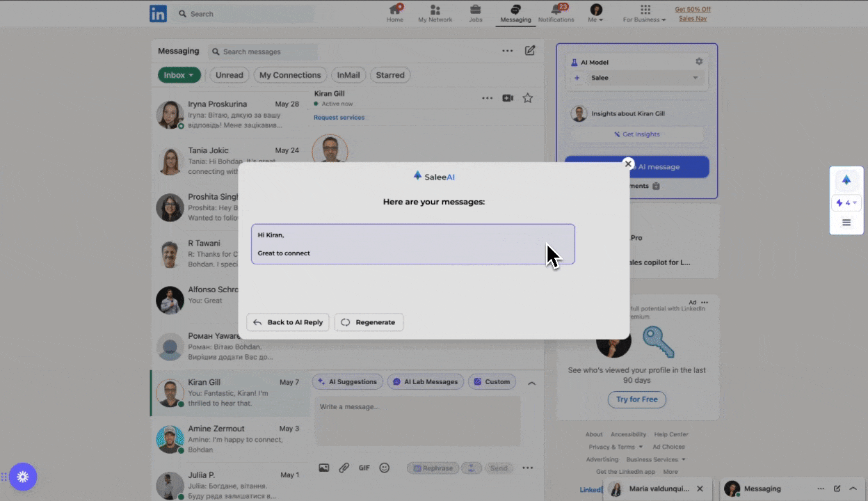Open the Business Services footer dropdown
Image resolution: width=868 pixels, height=501 pixels.
pos(655,459)
